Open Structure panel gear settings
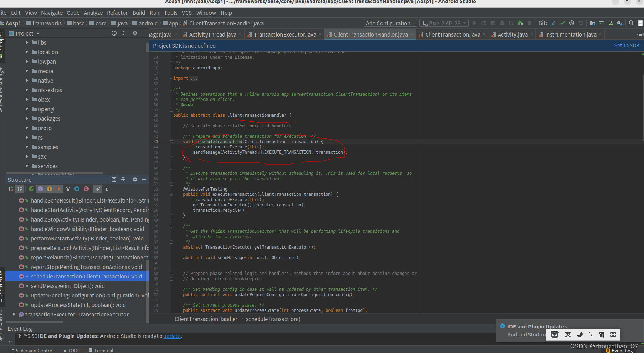 135,179
